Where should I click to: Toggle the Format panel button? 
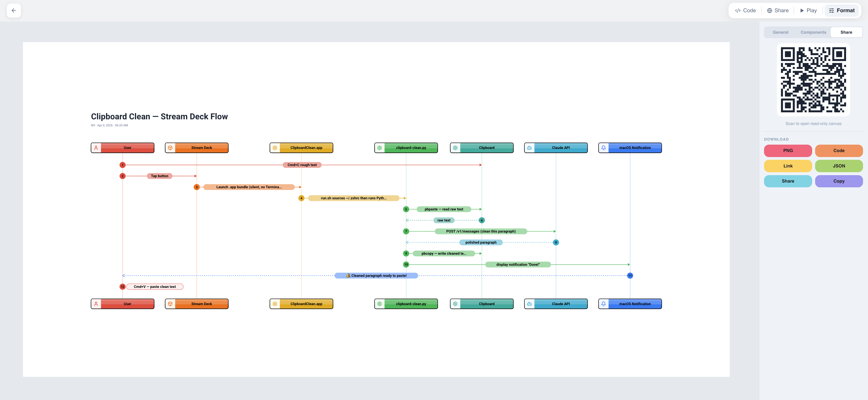(841, 10)
